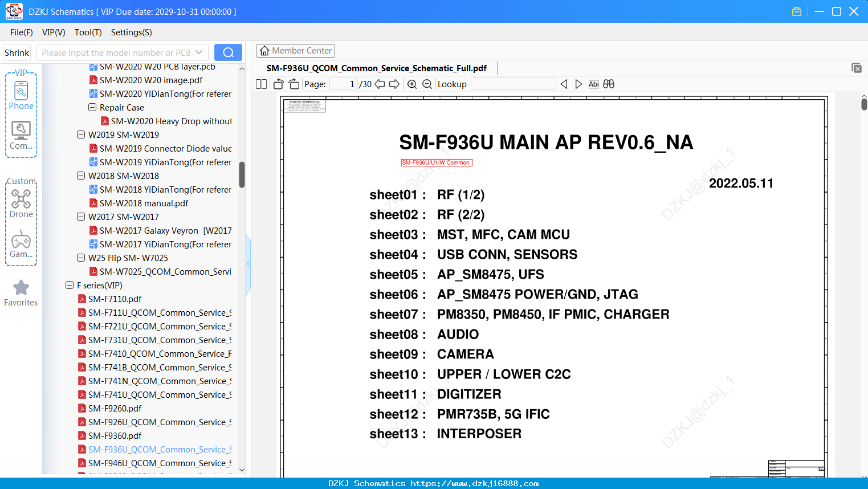Screen dimensions: 868x489
Task: Go to next page arrow
Action: (x=394, y=84)
